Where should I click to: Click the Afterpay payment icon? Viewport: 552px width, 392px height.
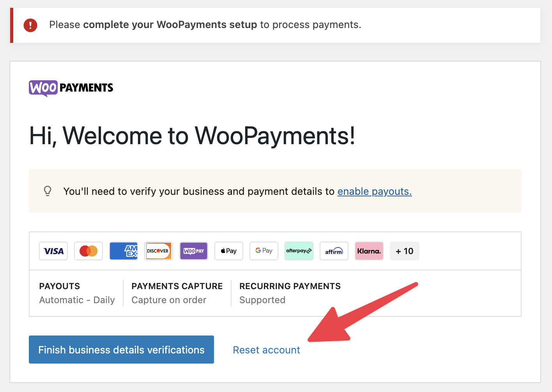point(299,251)
